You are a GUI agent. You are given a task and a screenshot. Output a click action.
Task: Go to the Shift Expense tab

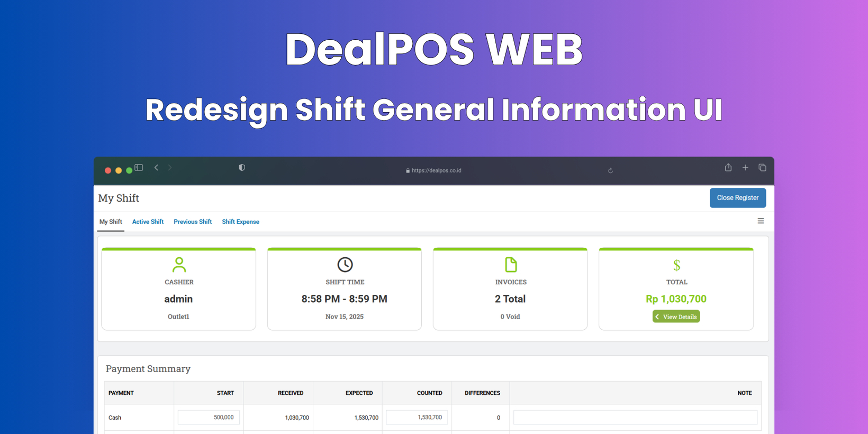(240, 222)
